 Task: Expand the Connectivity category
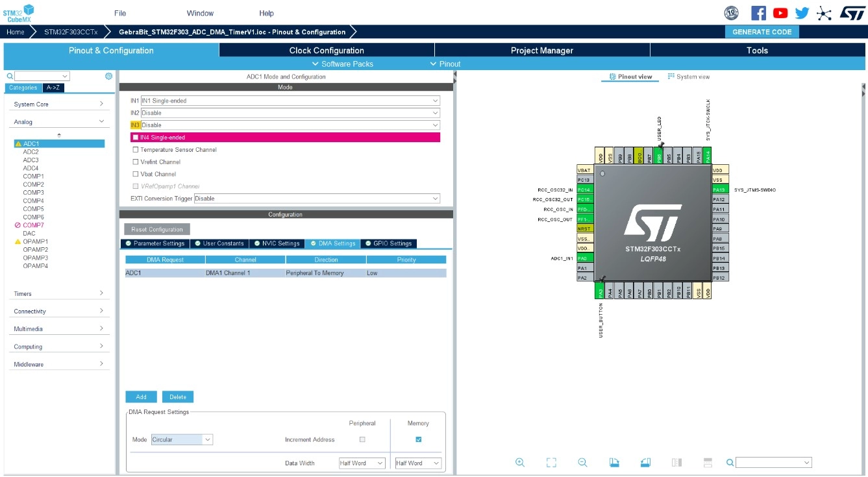pyautogui.click(x=59, y=312)
